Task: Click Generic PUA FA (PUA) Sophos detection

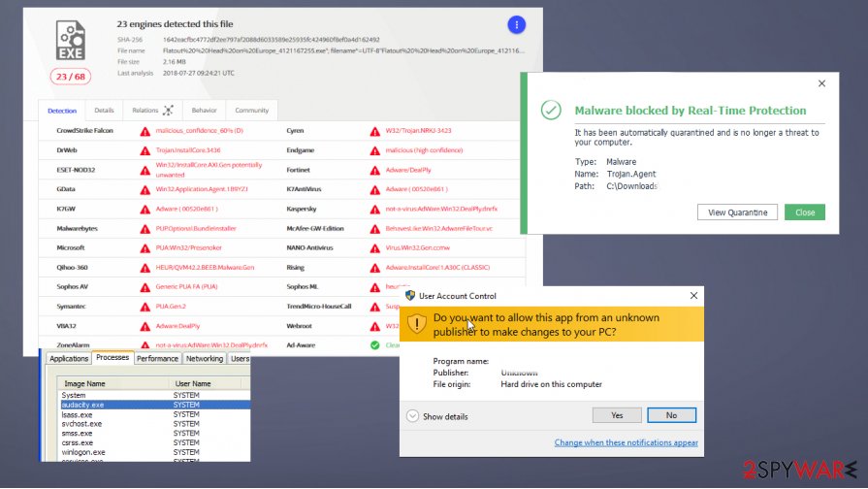Action: pyautogui.click(x=186, y=287)
